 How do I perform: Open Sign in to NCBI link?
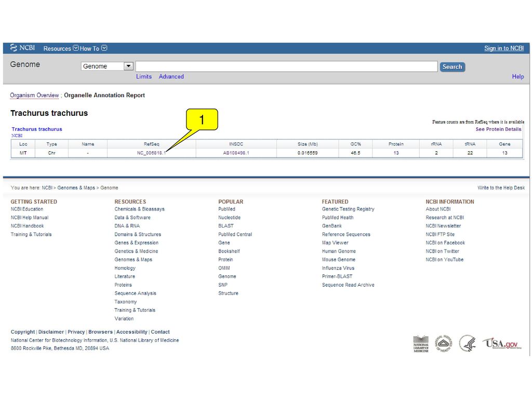(x=504, y=48)
